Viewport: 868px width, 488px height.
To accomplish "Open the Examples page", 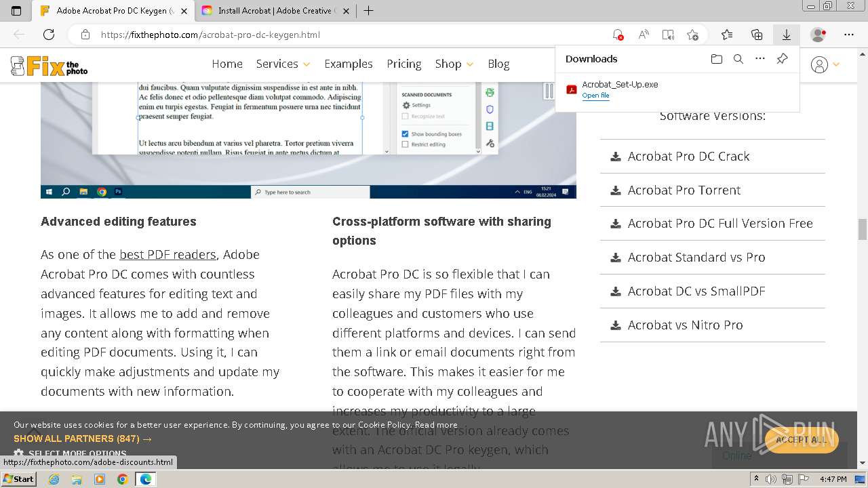I will (349, 64).
